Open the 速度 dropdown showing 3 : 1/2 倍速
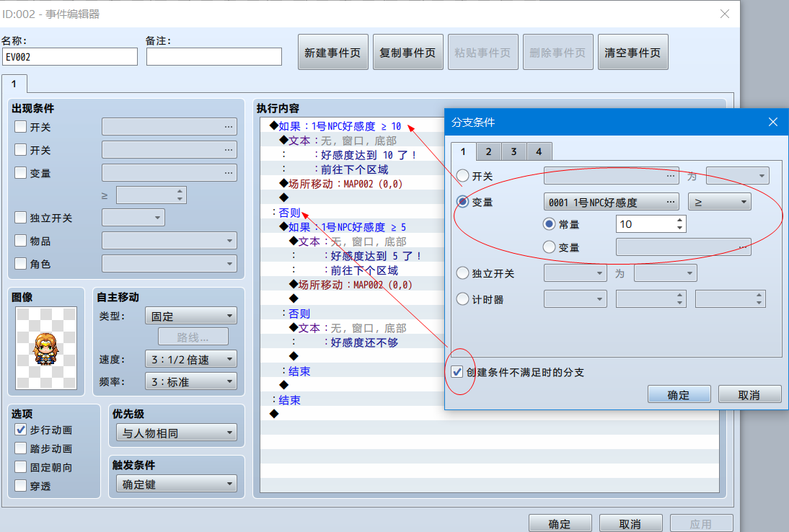Image resolution: width=789 pixels, height=532 pixels. pyautogui.click(x=190, y=360)
